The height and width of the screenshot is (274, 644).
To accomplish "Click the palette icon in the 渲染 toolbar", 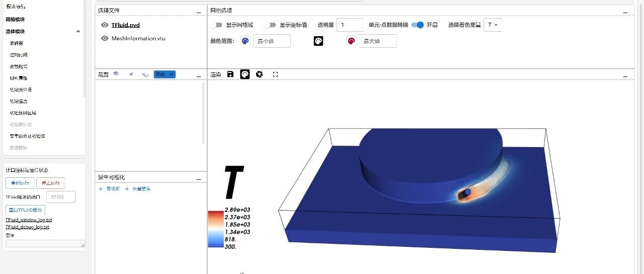I will (x=245, y=74).
